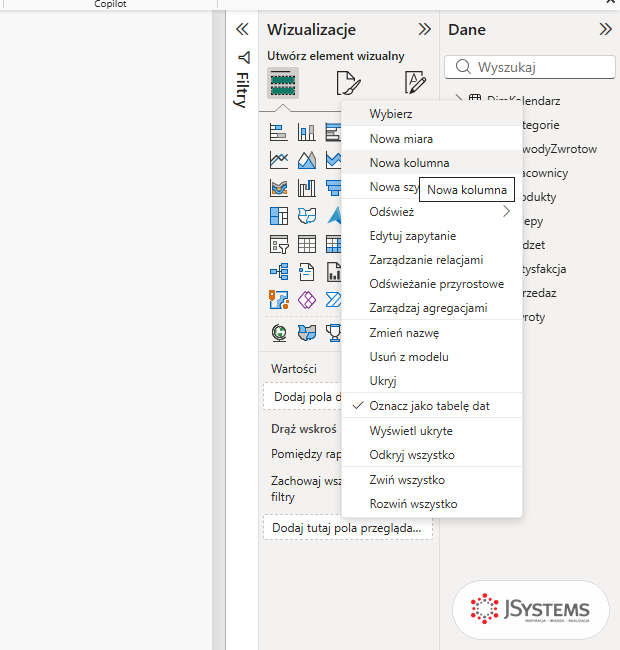Choose Wybierz from the context menu
Screen dimensions: 620x650
(x=431, y=114)
